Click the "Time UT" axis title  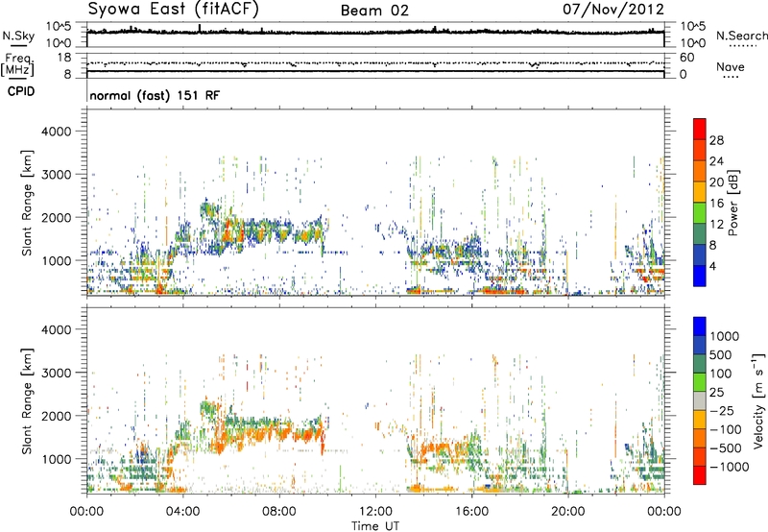point(375,526)
